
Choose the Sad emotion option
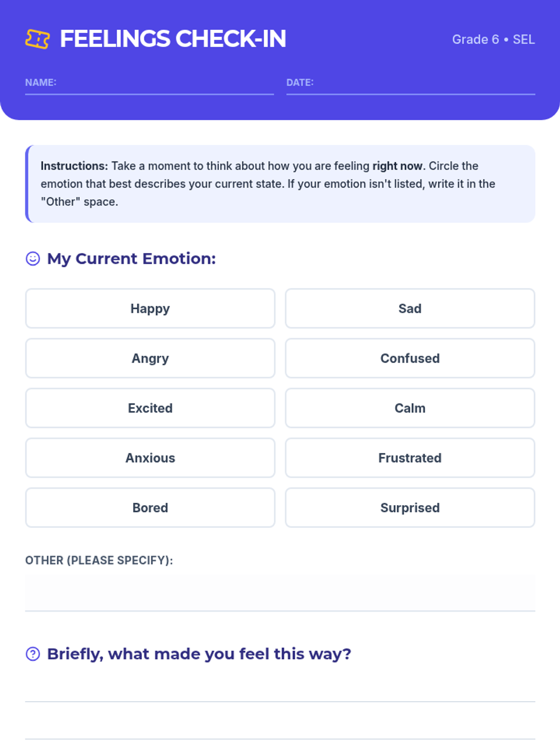[410, 309]
